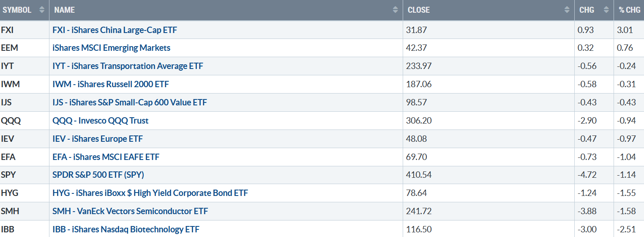Open SMH - VanEck Vectors Semiconductor ETF

click(130, 211)
